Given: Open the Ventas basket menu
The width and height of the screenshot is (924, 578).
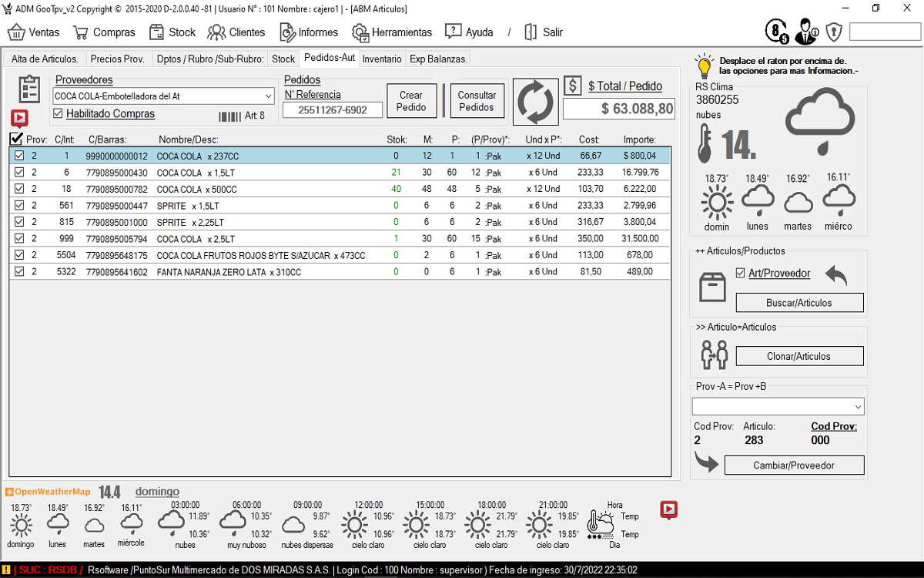Looking at the screenshot, I should pos(33,32).
